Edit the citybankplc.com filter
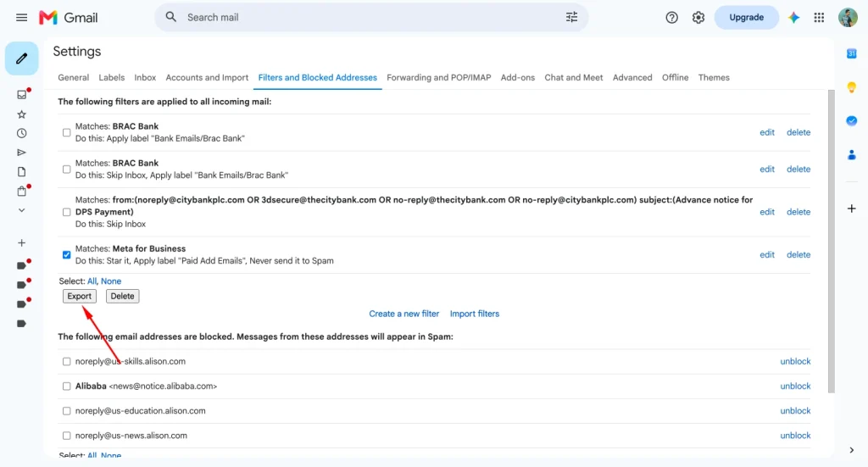868x467 pixels. point(766,212)
